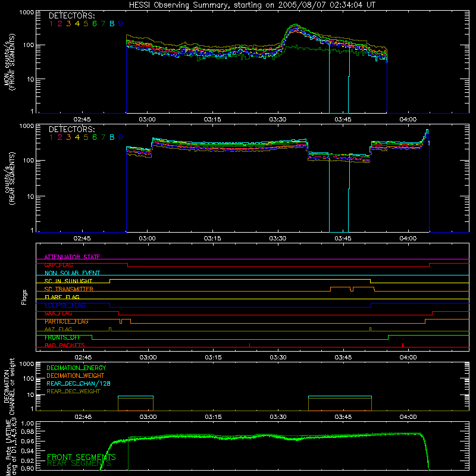The image size is (476, 476).
Task: Click green detector 6 in the rear segments legend
Action: coord(95,137)
